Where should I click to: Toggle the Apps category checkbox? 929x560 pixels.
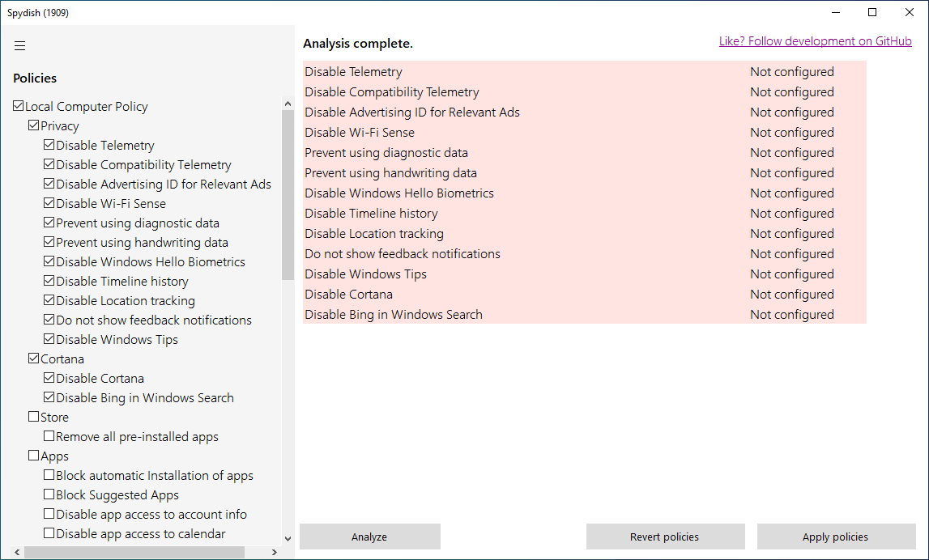[x=34, y=456]
